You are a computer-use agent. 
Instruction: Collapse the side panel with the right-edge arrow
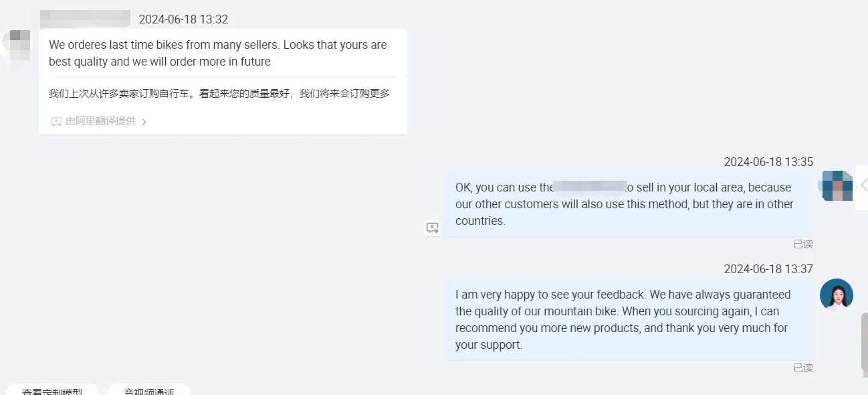863,185
